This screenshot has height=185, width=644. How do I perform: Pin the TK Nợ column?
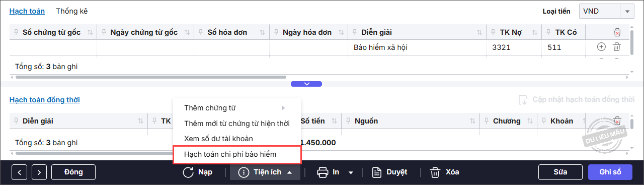point(493,32)
